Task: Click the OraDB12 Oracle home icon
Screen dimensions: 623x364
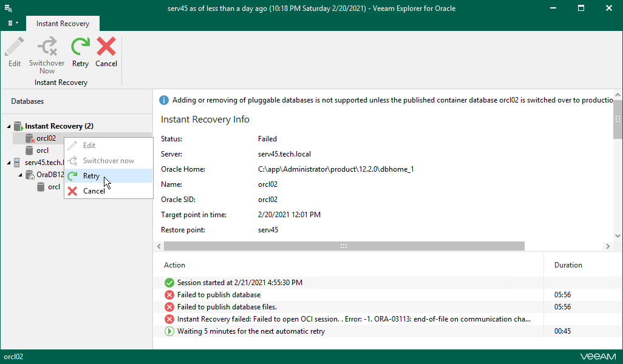Action: [x=30, y=175]
